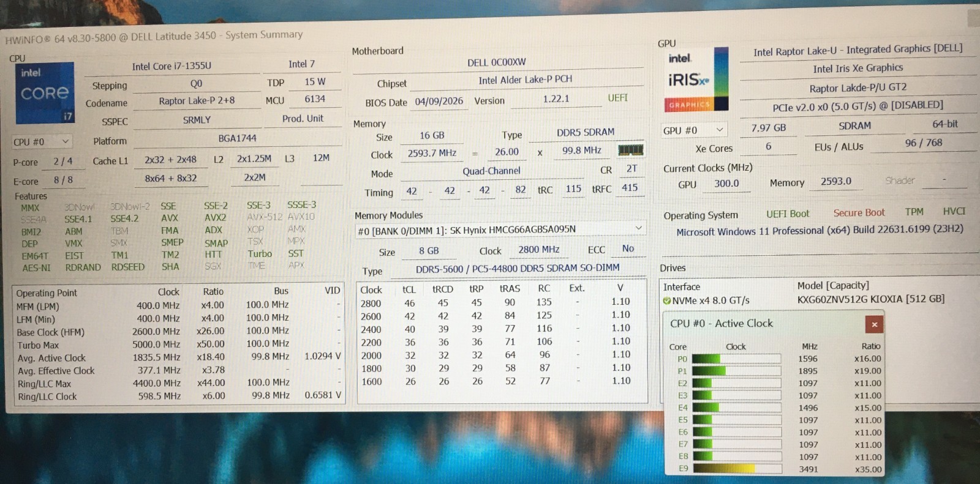This screenshot has height=484, width=980.
Task: Close the CPU #0 Active Clock panel
Action: [x=874, y=324]
